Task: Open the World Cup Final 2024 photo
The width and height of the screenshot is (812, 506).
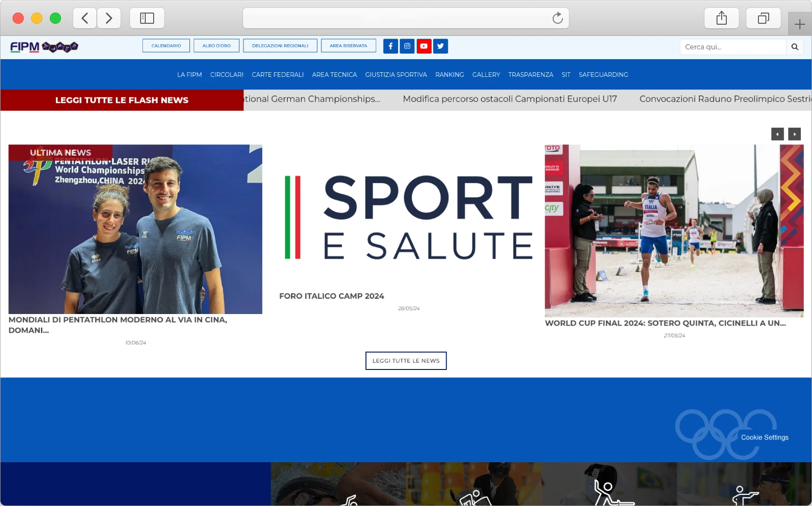Action: point(674,231)
